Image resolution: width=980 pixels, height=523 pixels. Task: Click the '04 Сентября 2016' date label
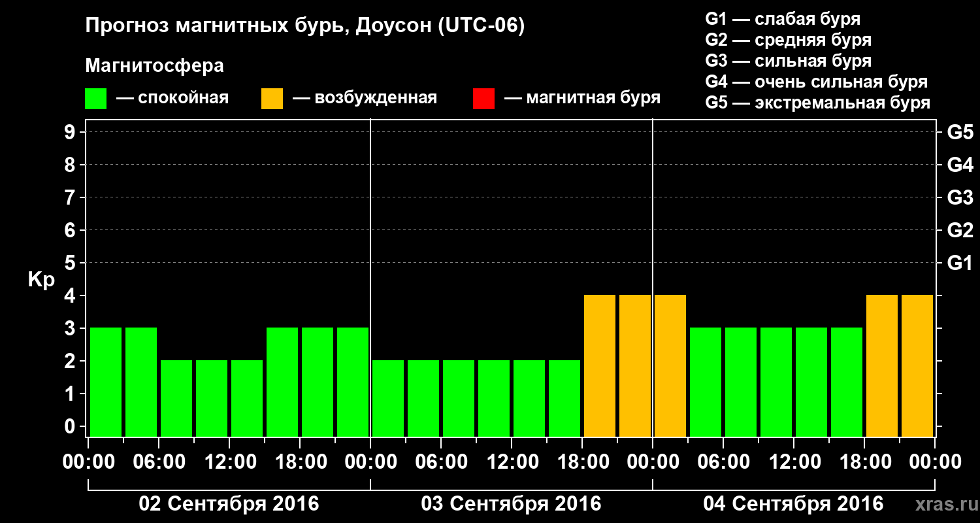pyautogui.click(x=793, y=504)
